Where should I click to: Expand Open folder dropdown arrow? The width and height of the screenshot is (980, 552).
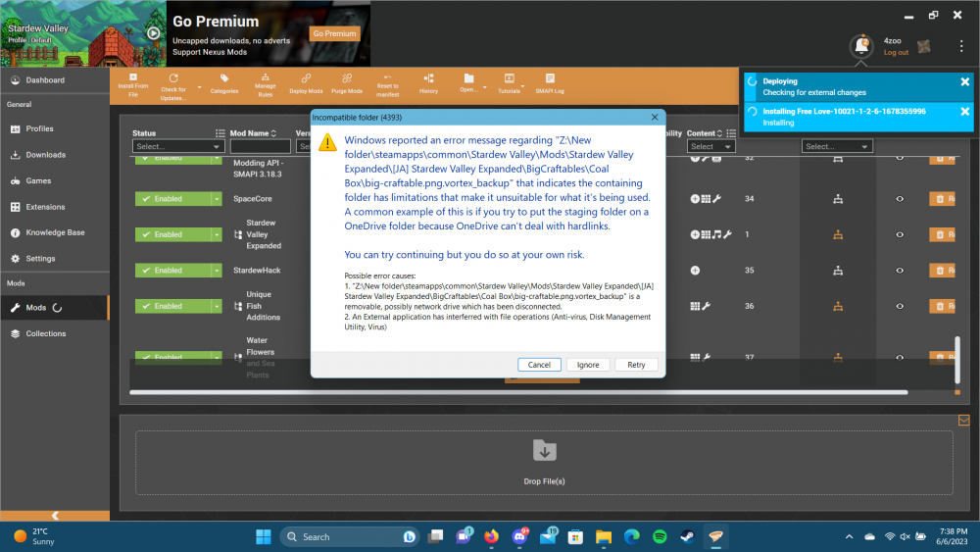click(484, 87)
